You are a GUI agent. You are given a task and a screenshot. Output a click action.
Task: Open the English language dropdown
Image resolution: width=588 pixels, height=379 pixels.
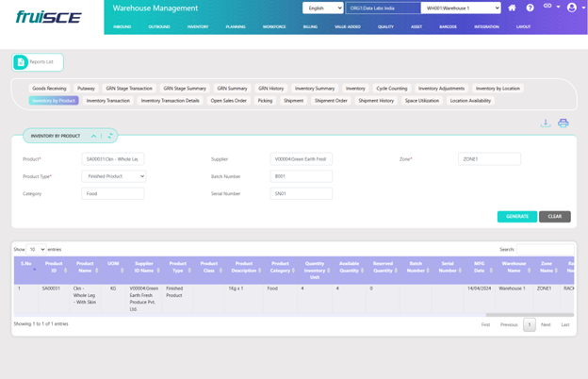pyautogui.click(x=322, y=8)
